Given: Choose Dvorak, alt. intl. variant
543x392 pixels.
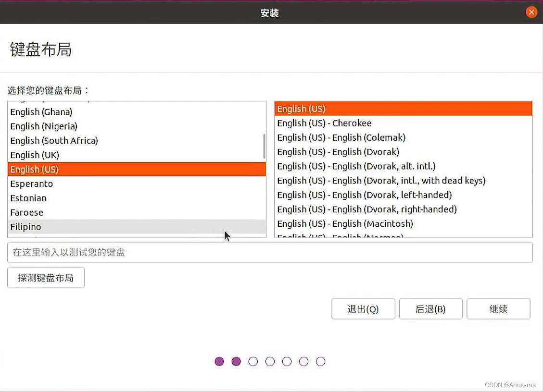Looking at the screenshot, I should [x=404, y=166].
